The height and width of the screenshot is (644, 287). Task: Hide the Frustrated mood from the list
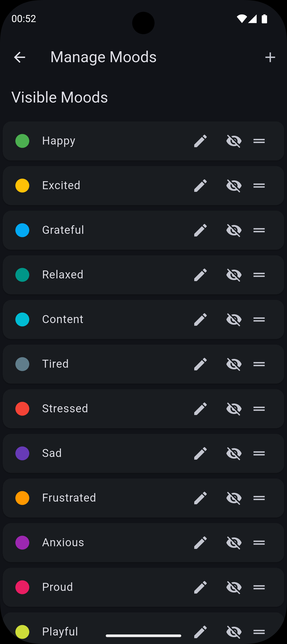234,498
